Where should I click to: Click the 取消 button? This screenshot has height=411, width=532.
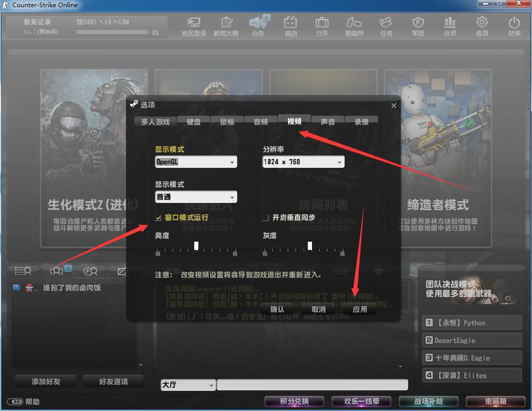[318, 309]
